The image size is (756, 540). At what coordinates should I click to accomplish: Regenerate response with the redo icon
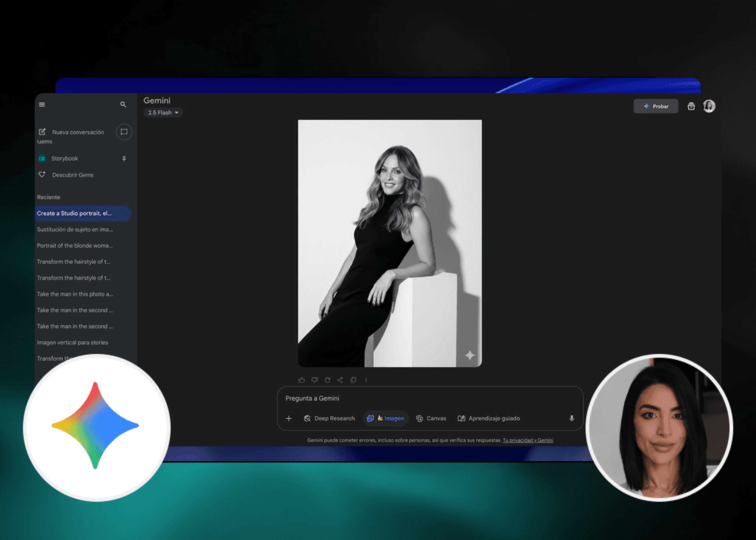tap(327, 380)
